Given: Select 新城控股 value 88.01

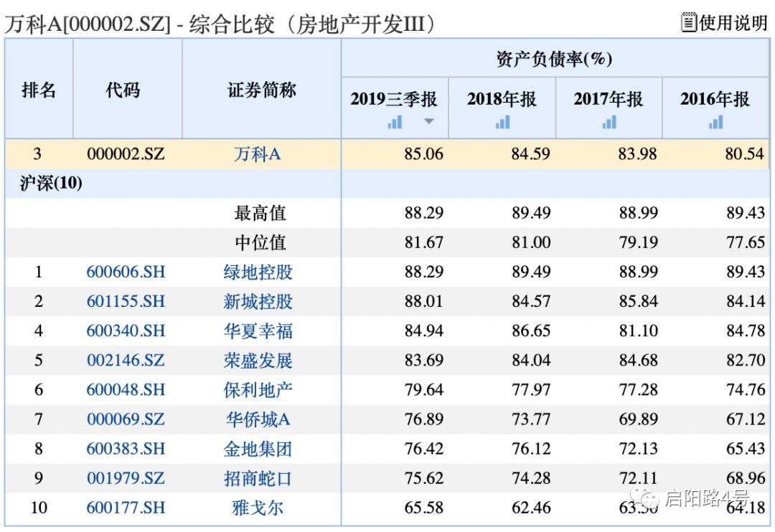Looking at the screenshot, I should [424, 301].
